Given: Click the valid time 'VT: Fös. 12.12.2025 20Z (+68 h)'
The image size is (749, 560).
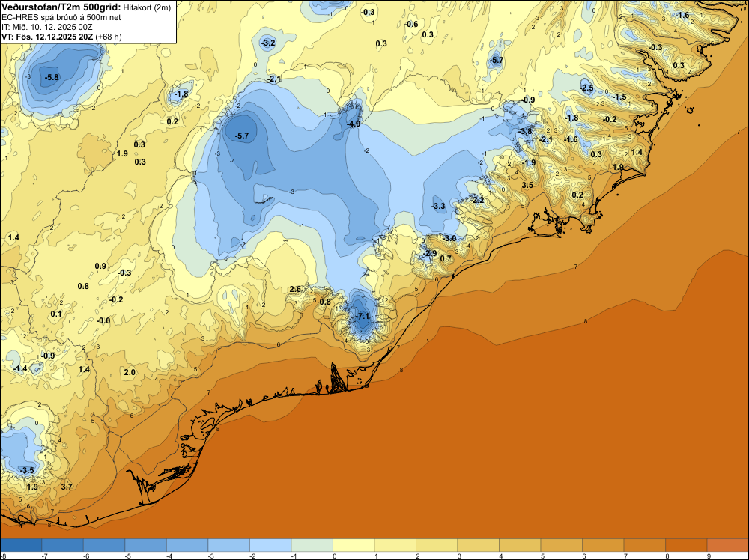Looking at the screenshot, I should point(61,37).
